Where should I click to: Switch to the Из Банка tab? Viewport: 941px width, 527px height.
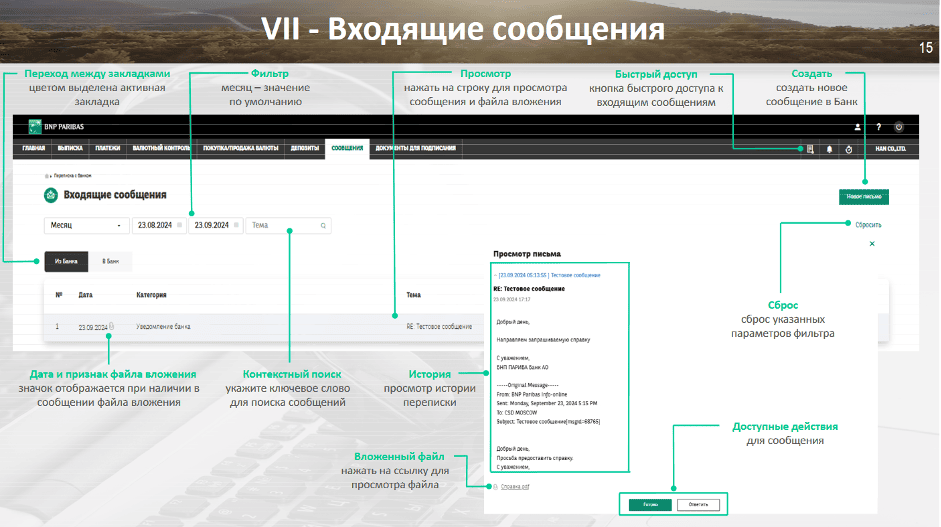[x=66, y=261]
